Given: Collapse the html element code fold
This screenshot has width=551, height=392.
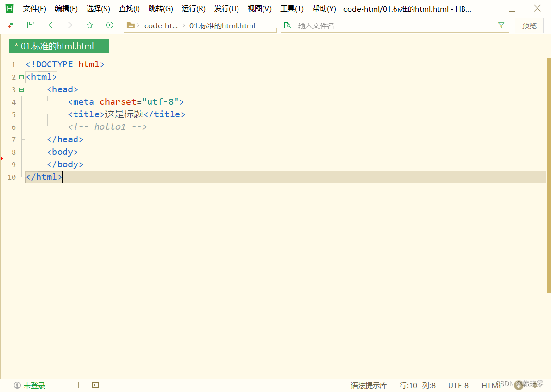Looking at the screenshot, I should [21, 76].
